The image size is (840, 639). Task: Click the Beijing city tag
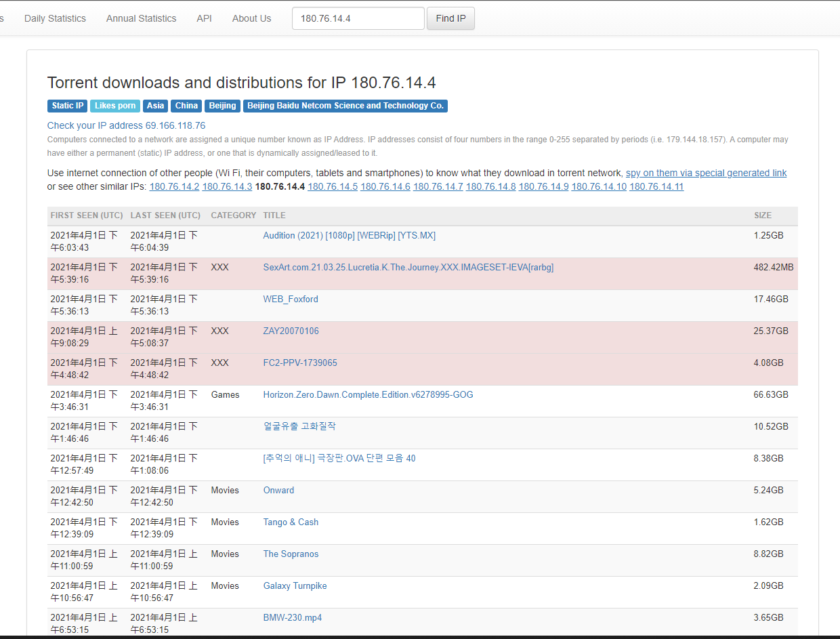coord(222,106)
